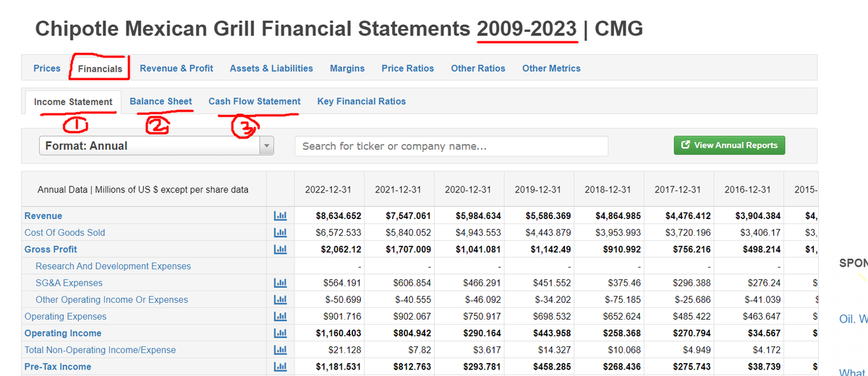
Task: Focus the ticker or company search field
Action: (451, 146)
